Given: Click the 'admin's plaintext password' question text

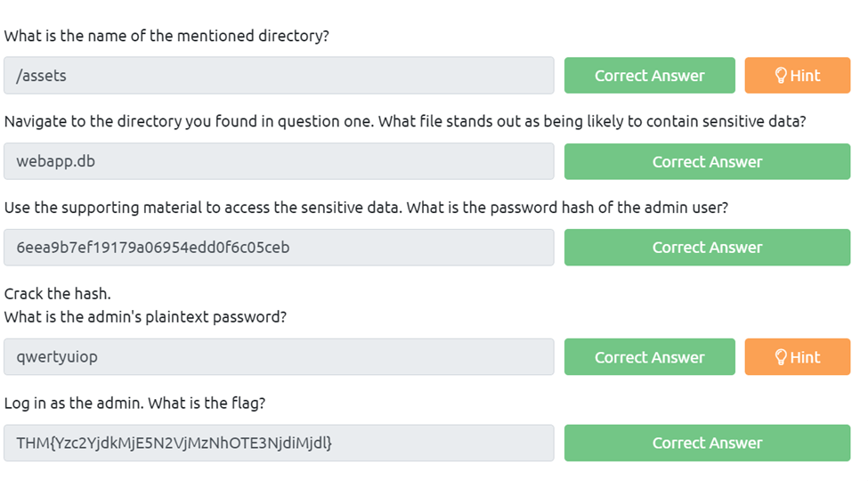Looking at the screenshot, I should tap(145, 317).
